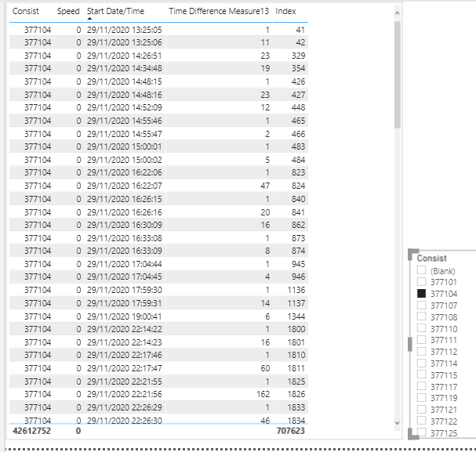The height and width of the screenshot is (452, 476).
Task: Click the Consist total 42612752
Action: point(32,431)
